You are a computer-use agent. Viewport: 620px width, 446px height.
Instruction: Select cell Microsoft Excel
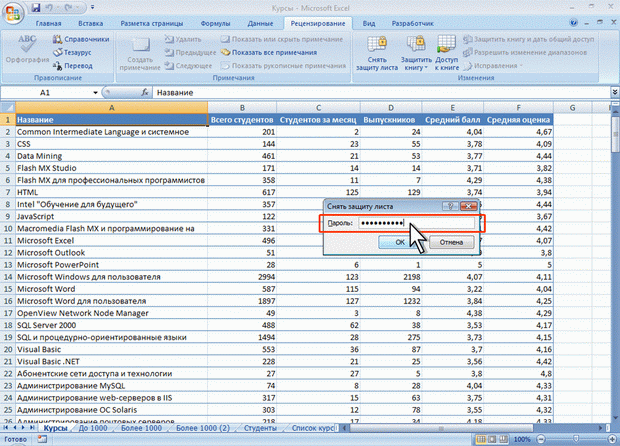[112, 240]
